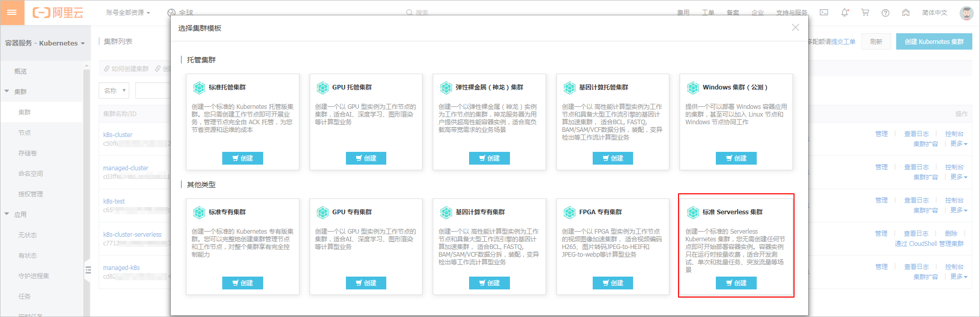Image resolution: width=980 pixels, height=317 pixels.
Task: Open the shopping cart icon
Action: 865,12
